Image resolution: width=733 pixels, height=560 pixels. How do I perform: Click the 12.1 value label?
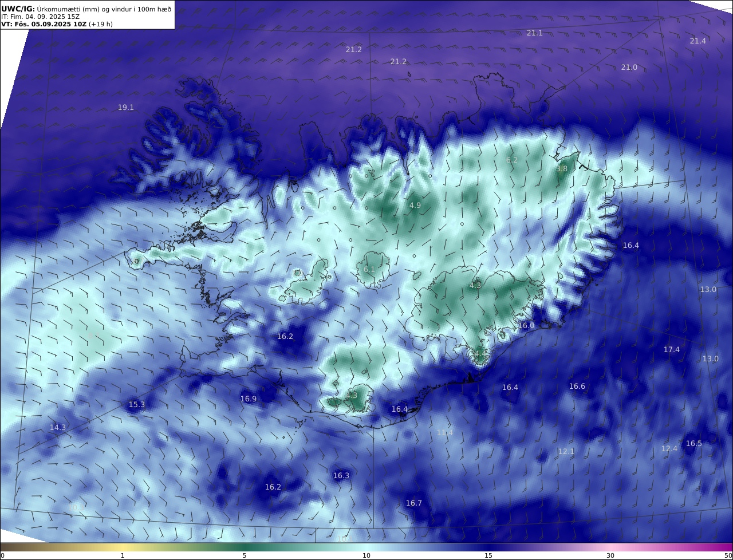pos(566,452)
